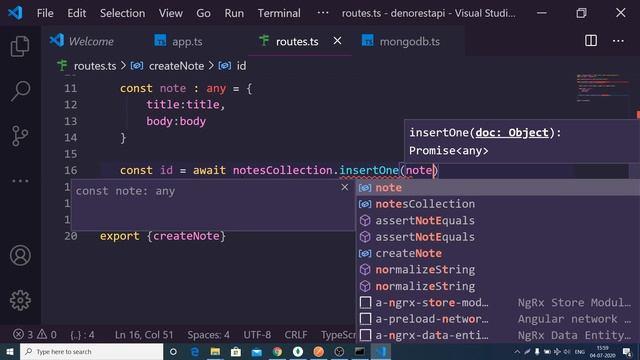Show hidden system tray icons chevron
Viewport: 640px width, 360px height.
click(x=517, y=351)
